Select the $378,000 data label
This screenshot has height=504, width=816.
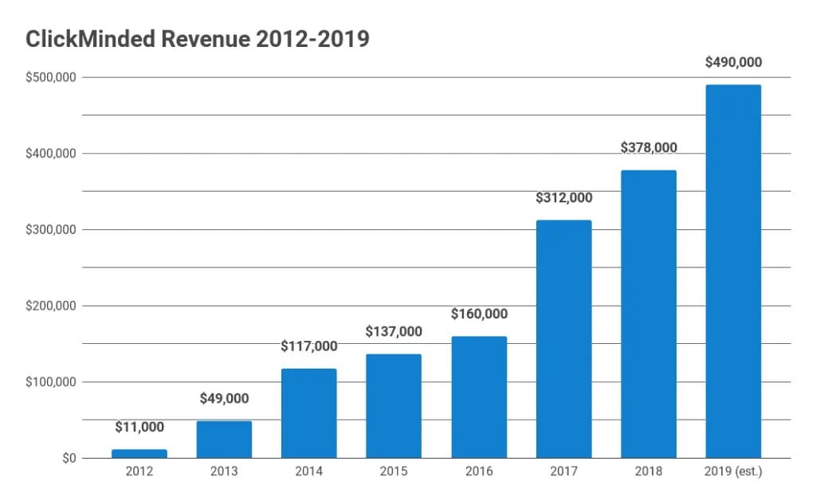click(649, 147)
